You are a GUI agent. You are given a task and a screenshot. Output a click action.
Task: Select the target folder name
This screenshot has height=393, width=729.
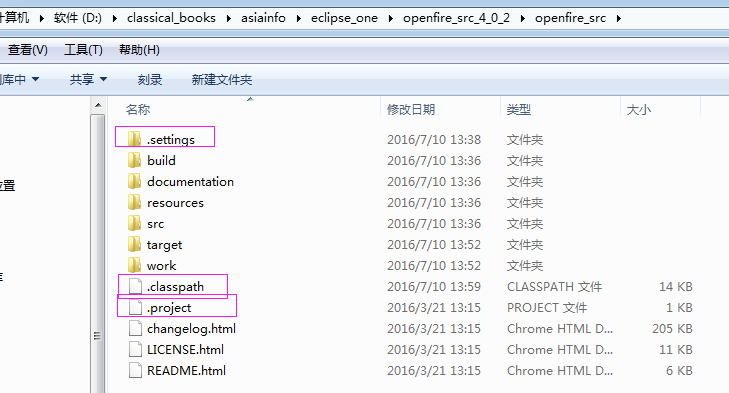(x=164, y=245)
